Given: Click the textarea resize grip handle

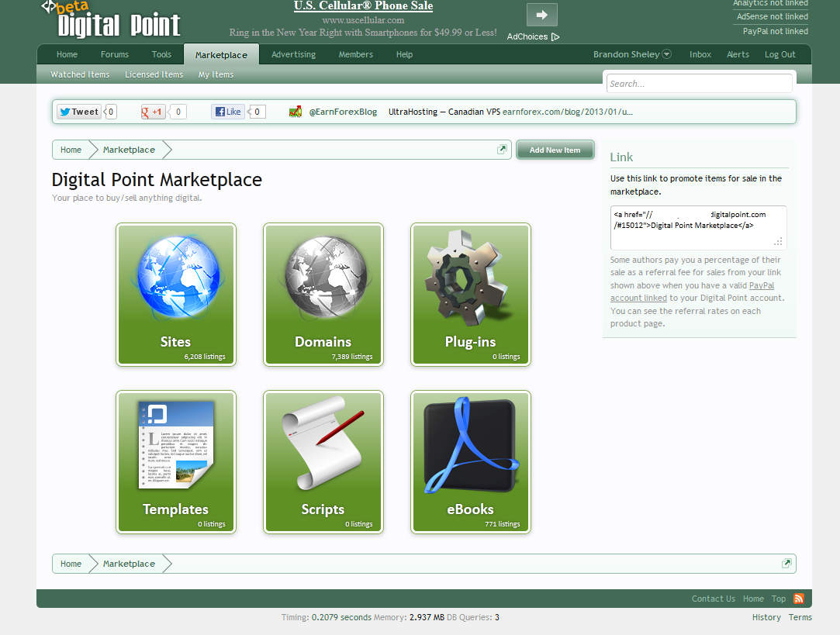Looking at the screenshot, I should [779, 242].
